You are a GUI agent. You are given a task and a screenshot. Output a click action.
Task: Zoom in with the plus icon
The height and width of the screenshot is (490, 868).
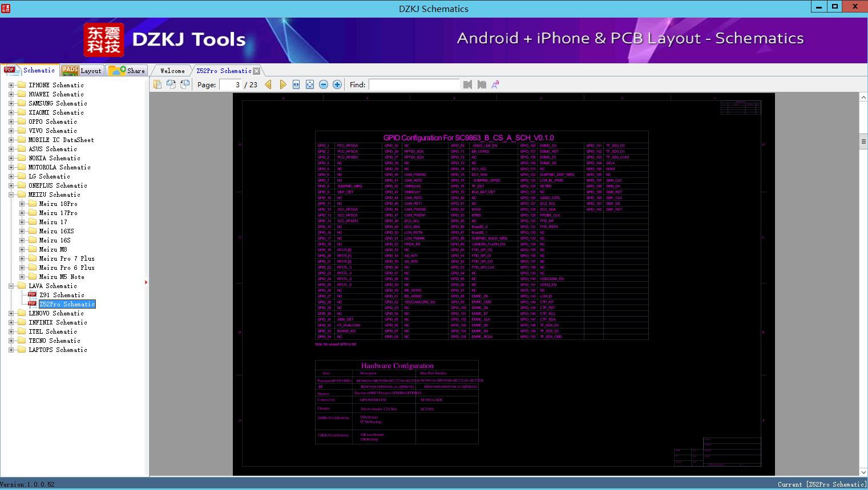(337, 84)
